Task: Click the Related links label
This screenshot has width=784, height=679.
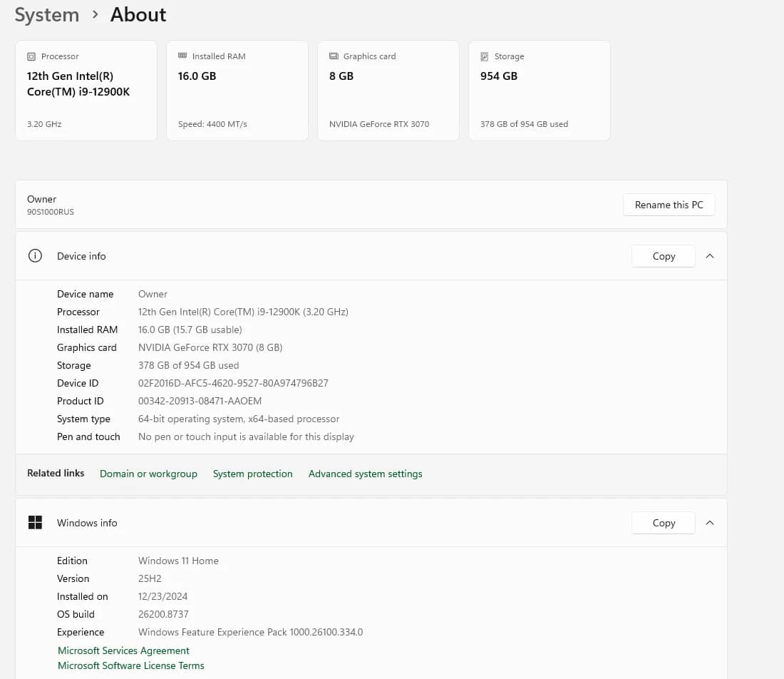Action: pos(56,474)
